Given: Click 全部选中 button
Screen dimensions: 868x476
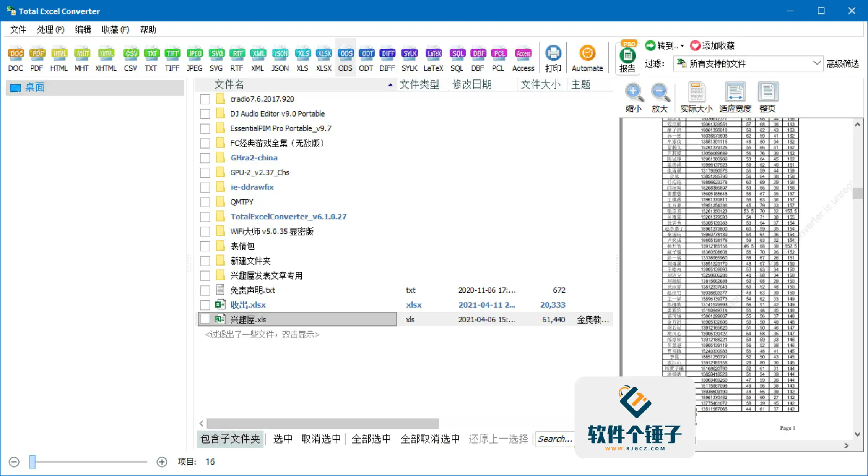Looking at the screenshot, I should [371, 439].
